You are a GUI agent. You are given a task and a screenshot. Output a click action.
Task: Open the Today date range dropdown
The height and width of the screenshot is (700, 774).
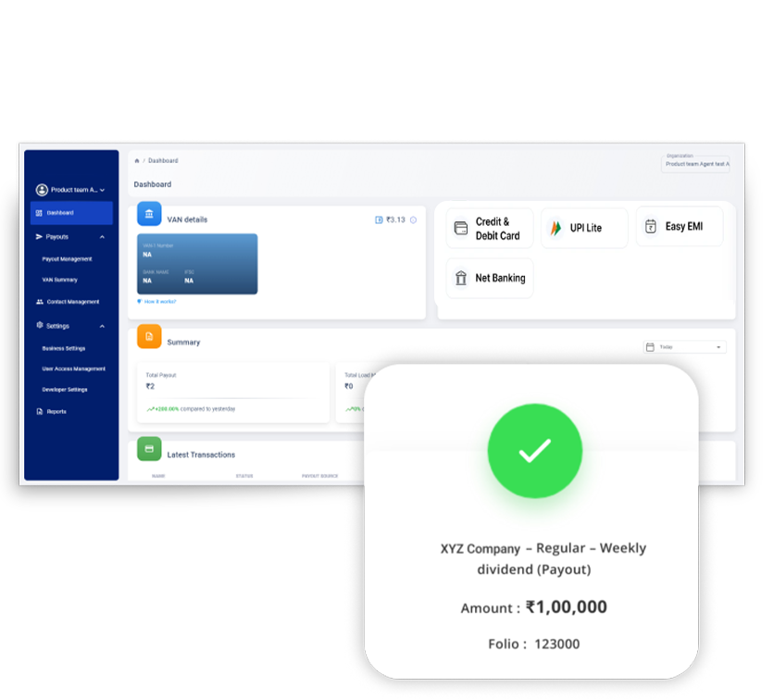[684, 347]
